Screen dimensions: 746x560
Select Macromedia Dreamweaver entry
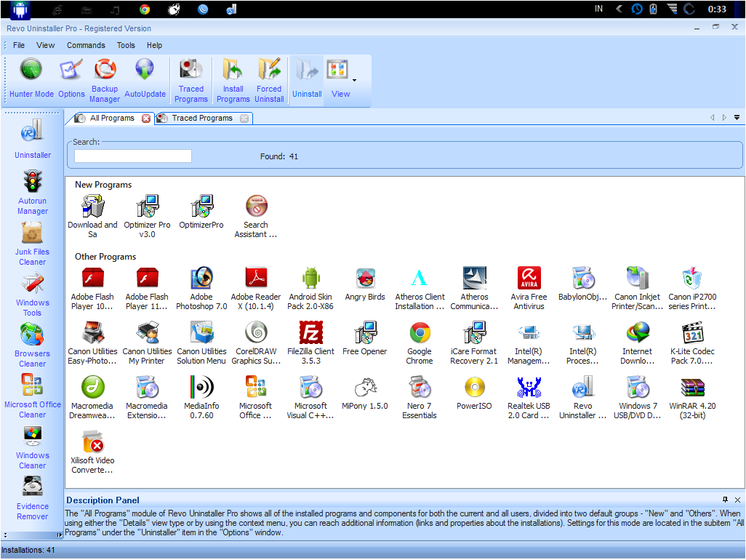click(x=92, y=398)
